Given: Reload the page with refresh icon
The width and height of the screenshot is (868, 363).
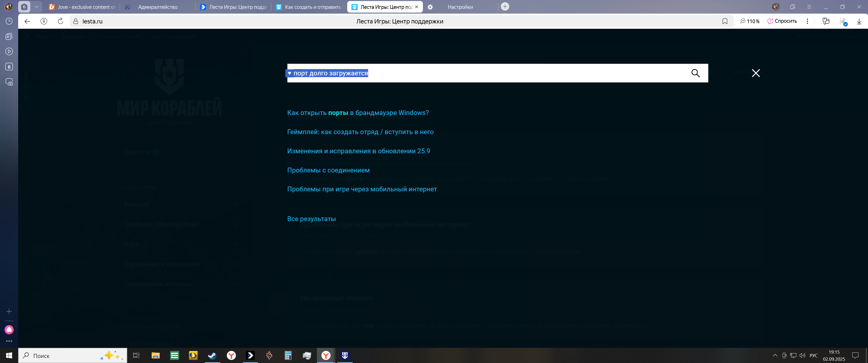Looking at the screenshot, I should tap(60, 21).
